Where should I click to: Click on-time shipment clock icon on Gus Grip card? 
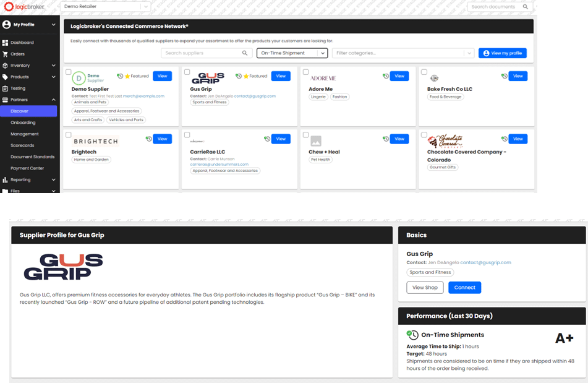click(239, 76)
